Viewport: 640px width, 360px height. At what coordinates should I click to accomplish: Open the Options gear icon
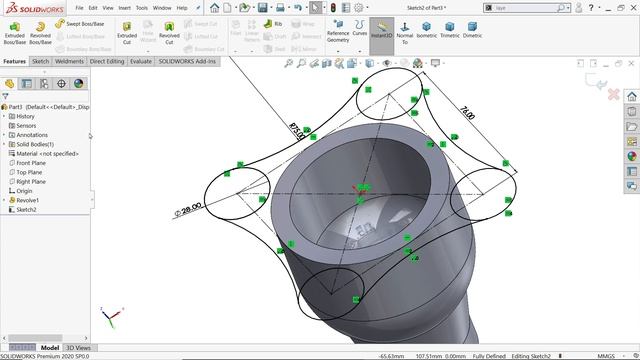359,7
